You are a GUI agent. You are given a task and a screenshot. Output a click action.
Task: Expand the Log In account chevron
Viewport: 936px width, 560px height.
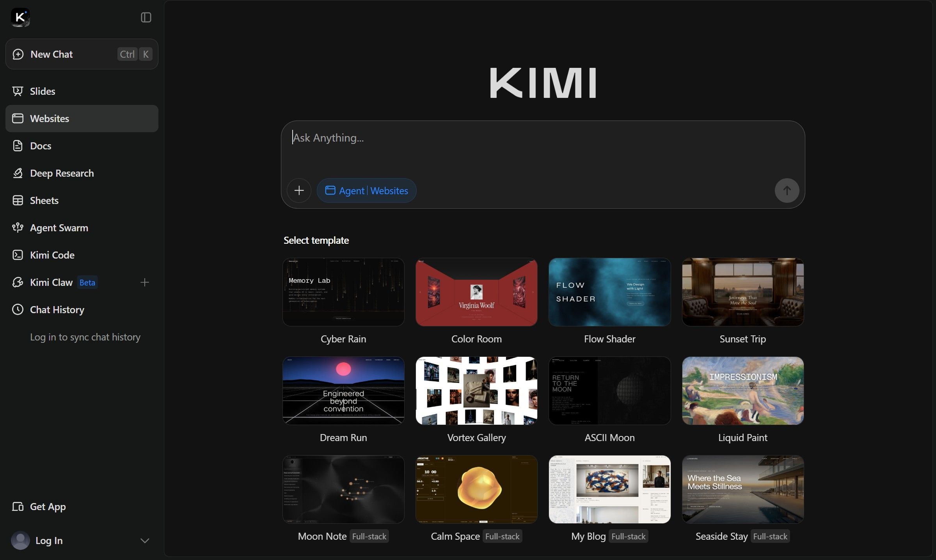[145, 541]
